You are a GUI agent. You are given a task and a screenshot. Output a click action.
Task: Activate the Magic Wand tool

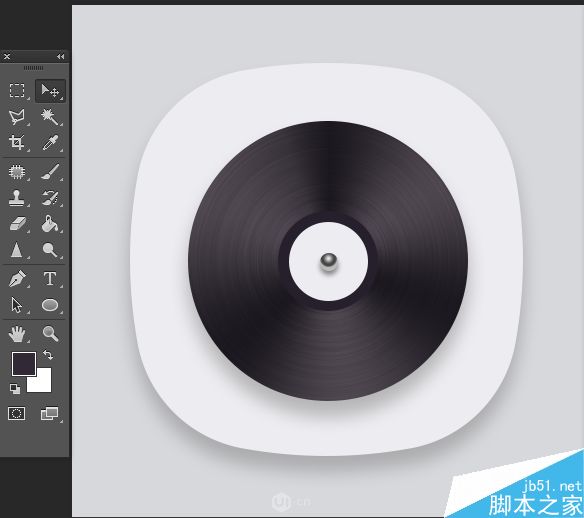click(50, 117)
